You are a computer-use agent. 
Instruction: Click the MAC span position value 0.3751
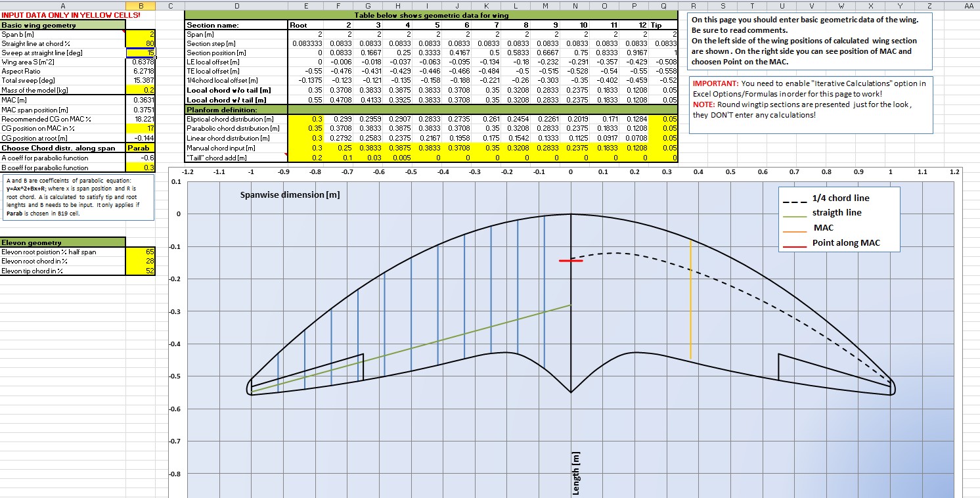[141, 109]
